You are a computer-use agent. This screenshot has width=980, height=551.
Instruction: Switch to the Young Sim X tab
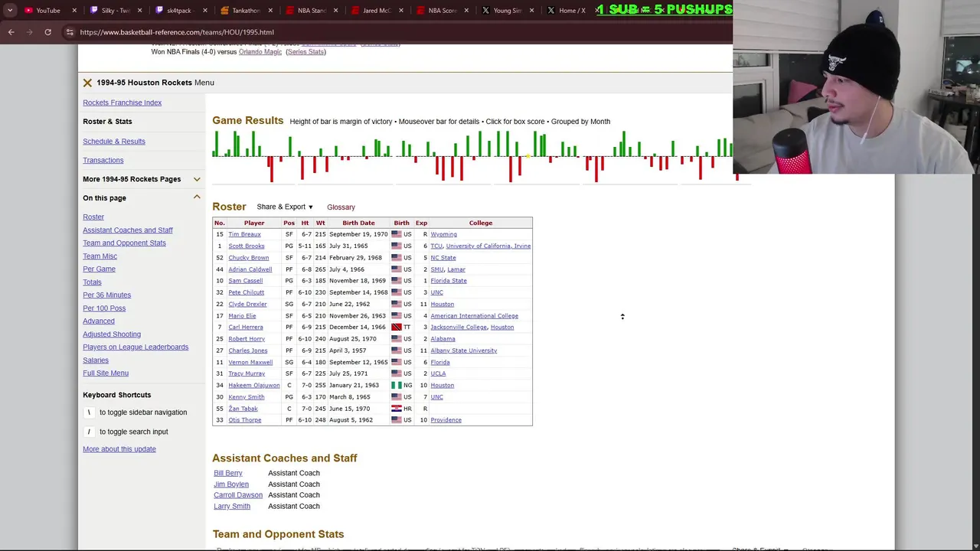coord(507,11)
